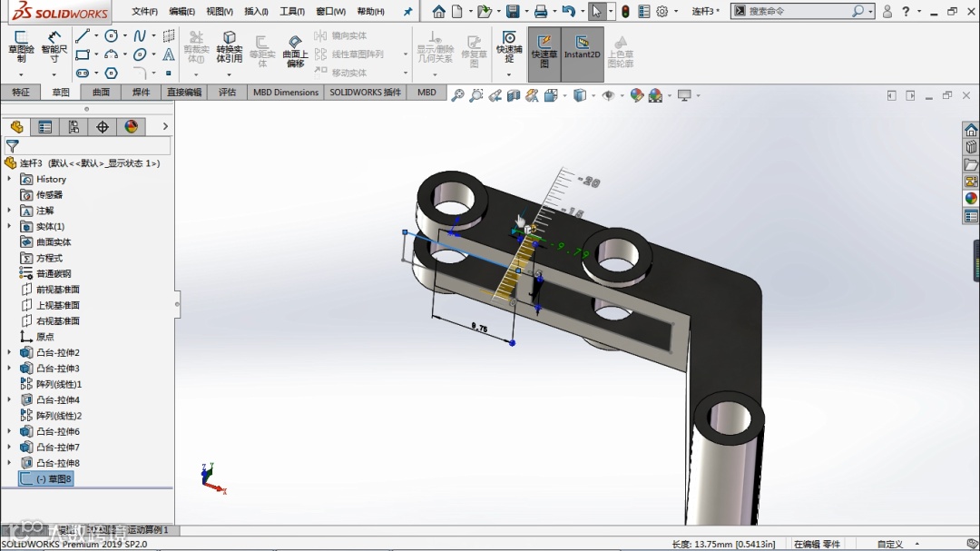The height and width of the screenshot is (551, 980).
Task: Switch to the SOLIDWORKS 插件 tab
Action: 365,93
